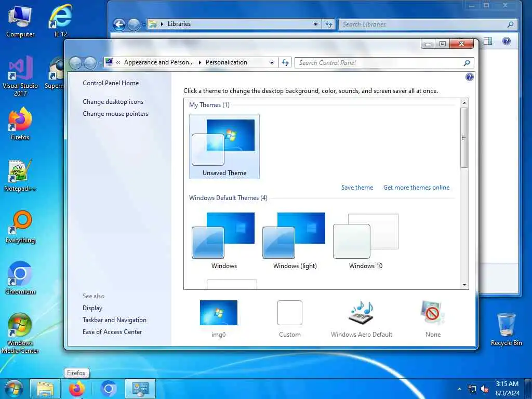Open the Custom window color swatch

[290, 319]
